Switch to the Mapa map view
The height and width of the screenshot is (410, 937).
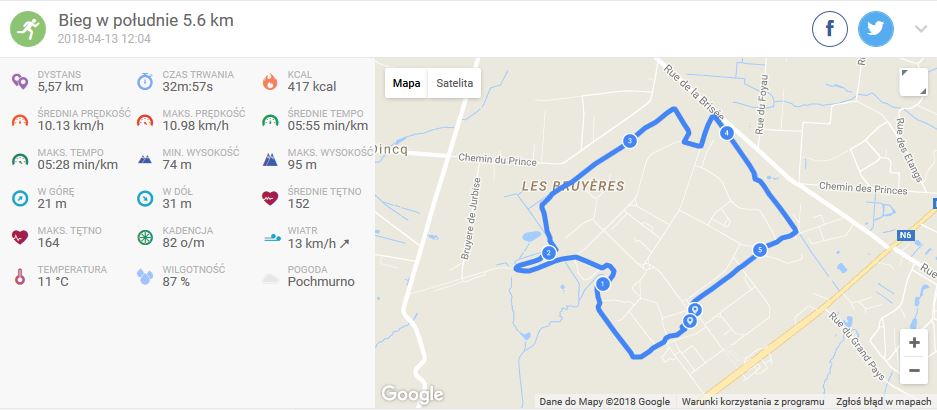click(406, 84)
